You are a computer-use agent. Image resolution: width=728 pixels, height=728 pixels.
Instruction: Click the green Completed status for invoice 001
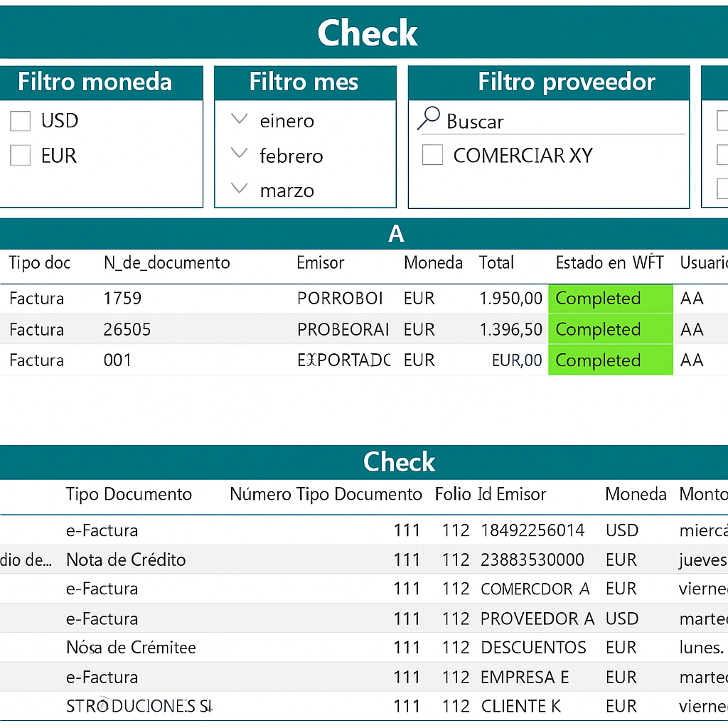(x=610, y=360)
